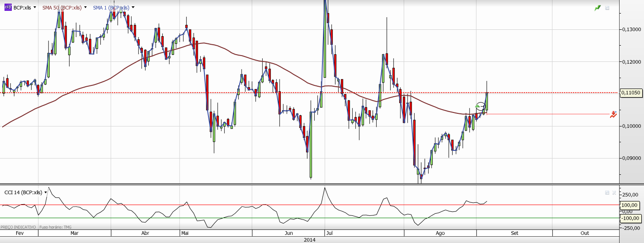Open the SMA 50 (BCP:xlis) indicator dropdown
Viewport: 644px width, 243px height.
pos(85,8)
